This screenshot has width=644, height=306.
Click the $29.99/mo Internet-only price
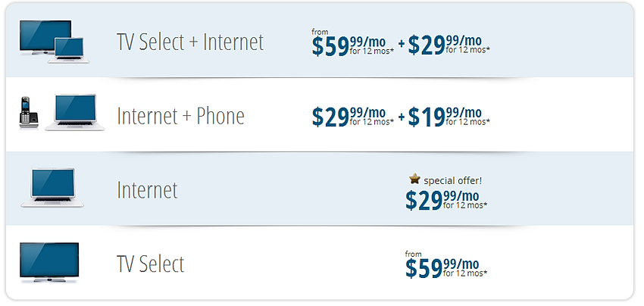[x=445, y=199]
